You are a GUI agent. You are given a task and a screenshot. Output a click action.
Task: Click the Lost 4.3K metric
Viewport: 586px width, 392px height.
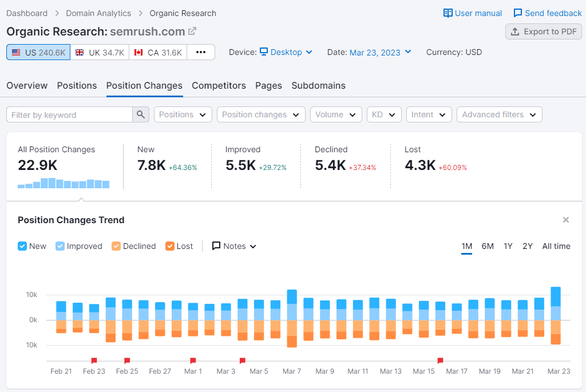point(435,160)
